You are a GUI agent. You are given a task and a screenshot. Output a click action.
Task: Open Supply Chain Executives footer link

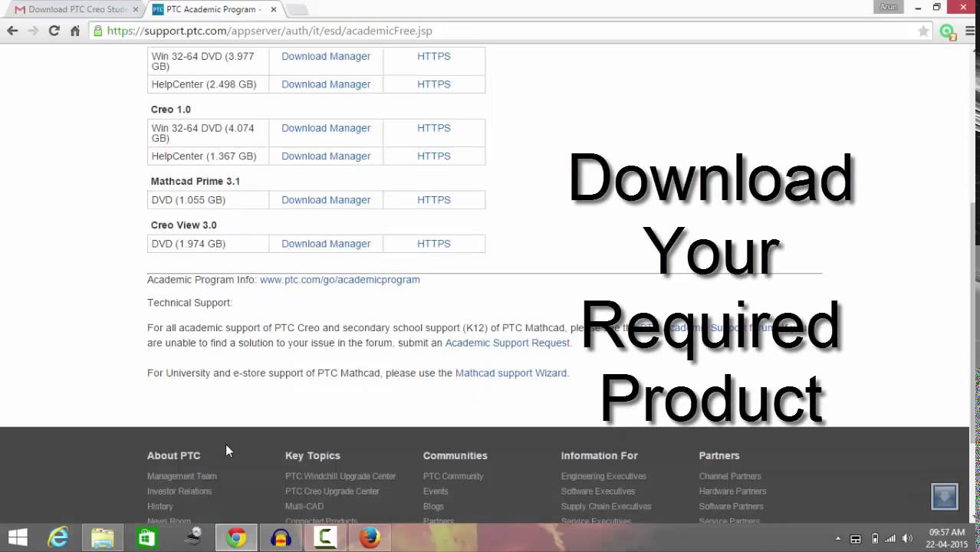click(606, 507)
